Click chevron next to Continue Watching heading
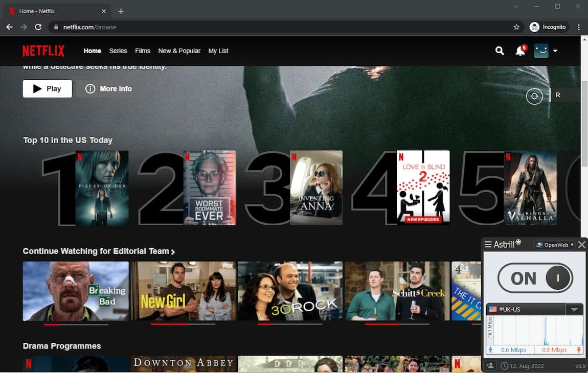The width and height of the screenshot is (588, 373). point(173,252)
